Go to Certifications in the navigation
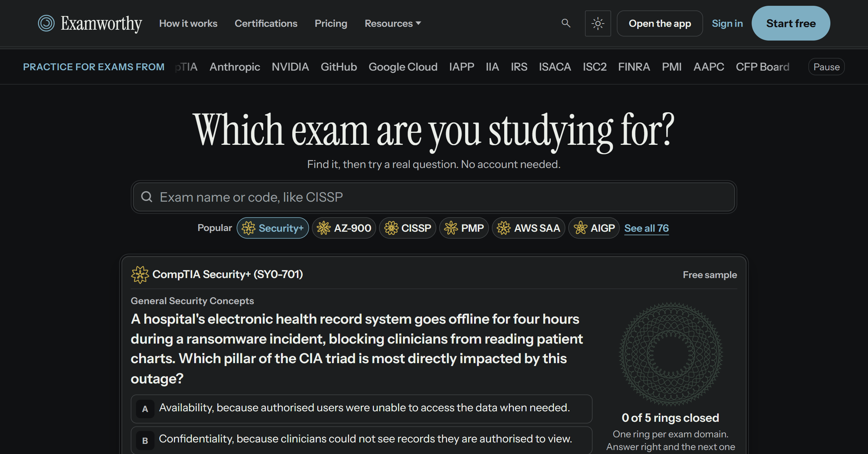The width and height of the screenshot is (868, 454). (x=266, y=23)
